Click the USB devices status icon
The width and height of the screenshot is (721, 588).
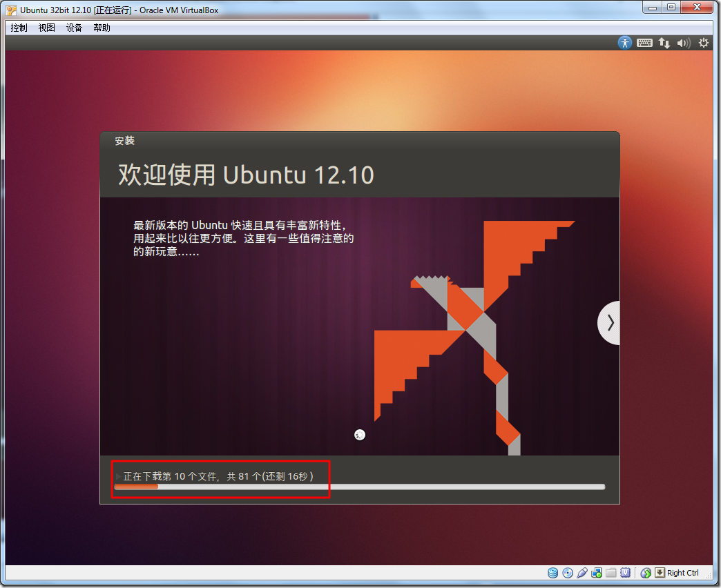pyautogui.click(x=581, y=572)
